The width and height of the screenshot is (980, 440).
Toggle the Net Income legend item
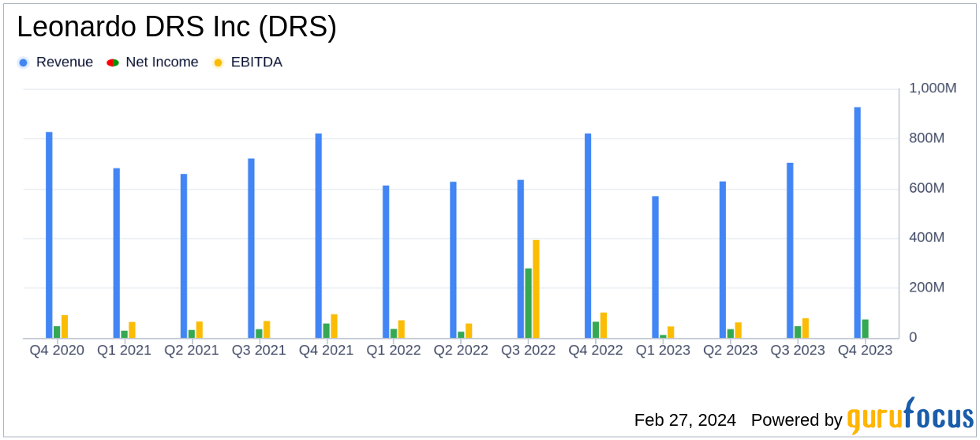153,62
